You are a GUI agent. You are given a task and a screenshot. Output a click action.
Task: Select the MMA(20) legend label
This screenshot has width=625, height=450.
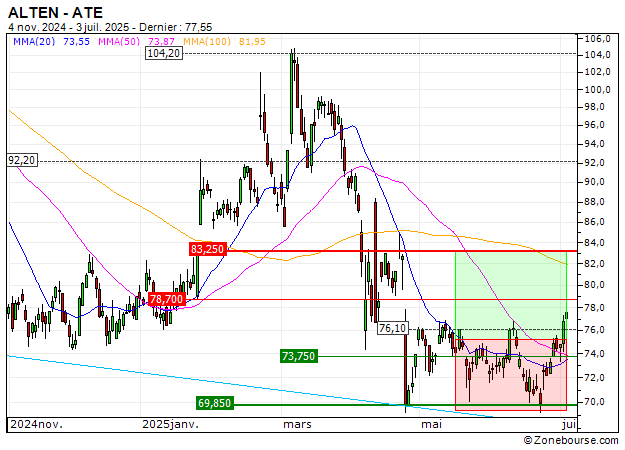34,41
